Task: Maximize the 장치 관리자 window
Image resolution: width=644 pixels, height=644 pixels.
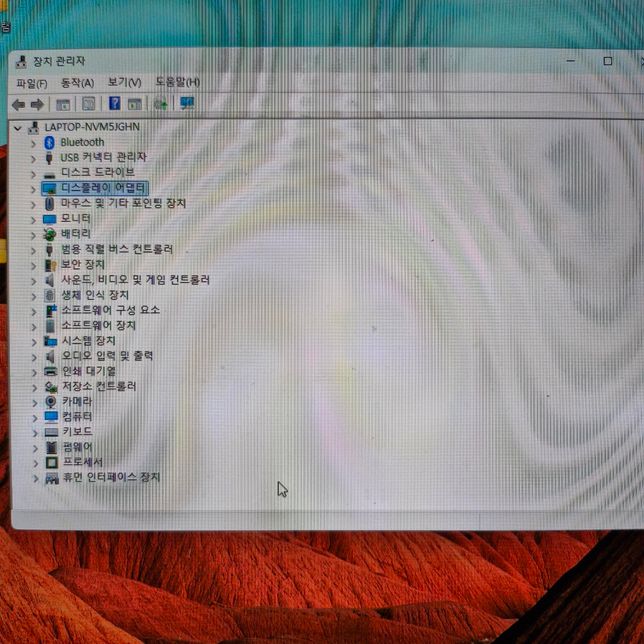Action: [607, 61]
